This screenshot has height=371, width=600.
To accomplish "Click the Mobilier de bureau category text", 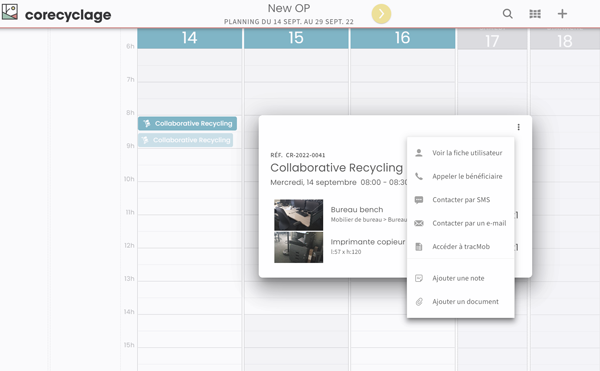I will pos(368,220).
